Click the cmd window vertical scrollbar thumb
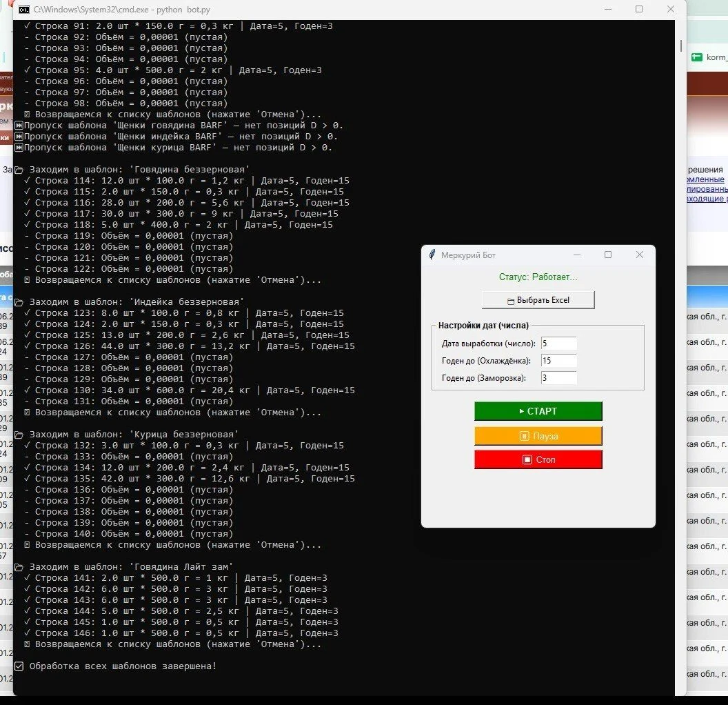Image resolution: width=728 pixels, height=705 pixels. (x=680, y=46)
